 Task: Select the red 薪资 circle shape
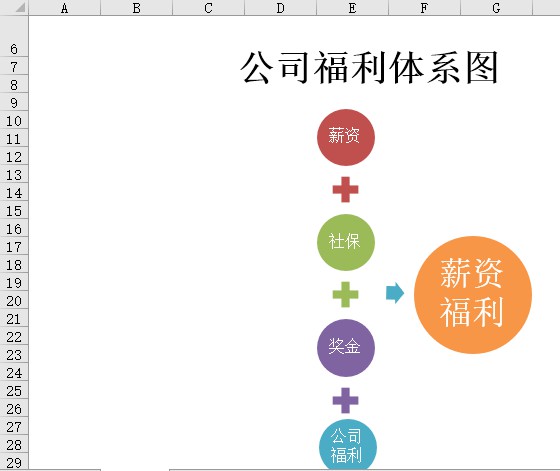[346, 137]
